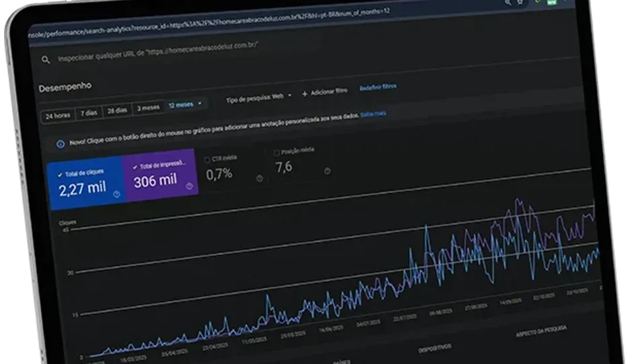Select the 28 dias date range
630x364 pixels.
[116, 110]
